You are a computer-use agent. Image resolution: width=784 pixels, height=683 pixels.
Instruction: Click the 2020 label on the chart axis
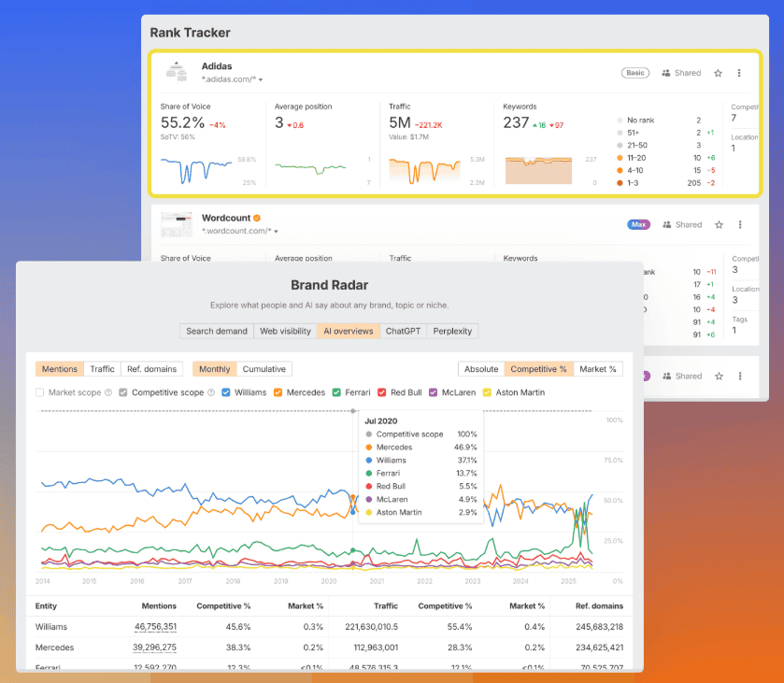[x=328, y=580]
